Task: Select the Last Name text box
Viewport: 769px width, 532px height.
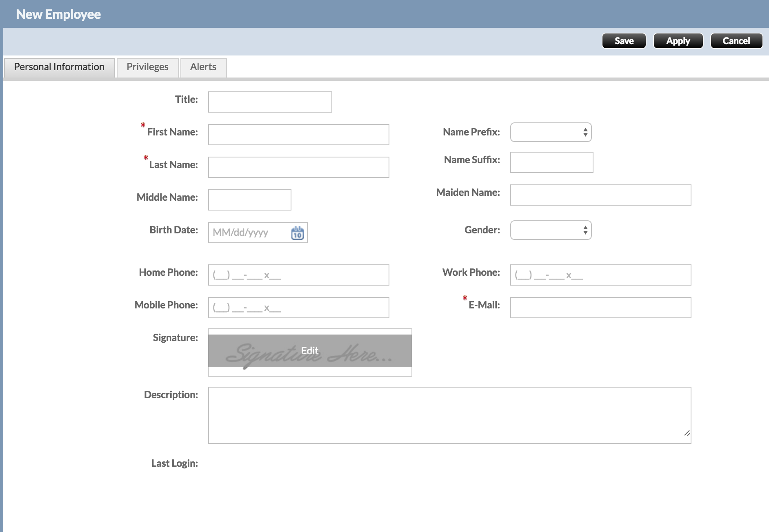Action: point(298,167)
